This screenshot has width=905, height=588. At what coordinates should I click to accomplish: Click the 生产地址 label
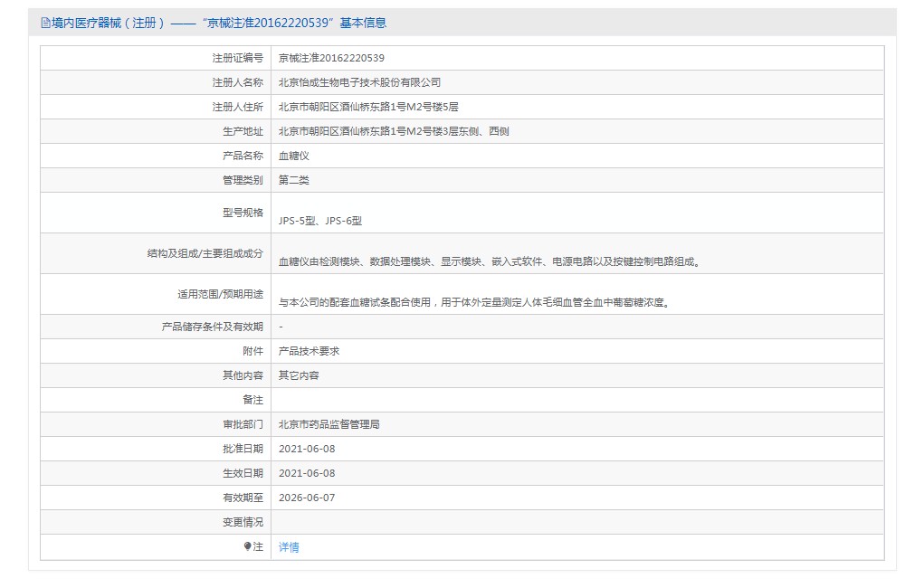(243, 131)
